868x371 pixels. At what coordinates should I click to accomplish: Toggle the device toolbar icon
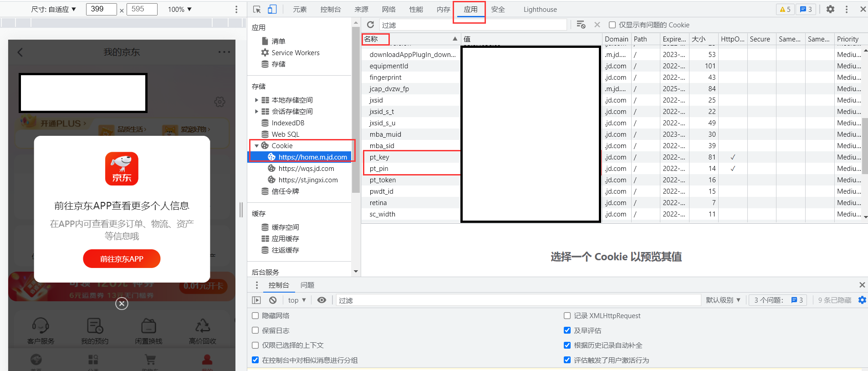coord(272,9)
